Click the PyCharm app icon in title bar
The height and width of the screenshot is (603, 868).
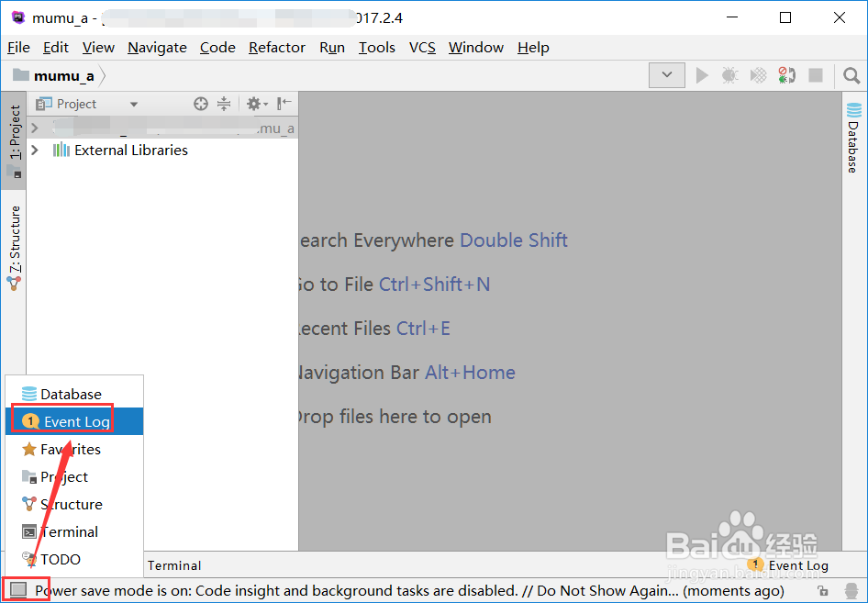click(19, 17)
